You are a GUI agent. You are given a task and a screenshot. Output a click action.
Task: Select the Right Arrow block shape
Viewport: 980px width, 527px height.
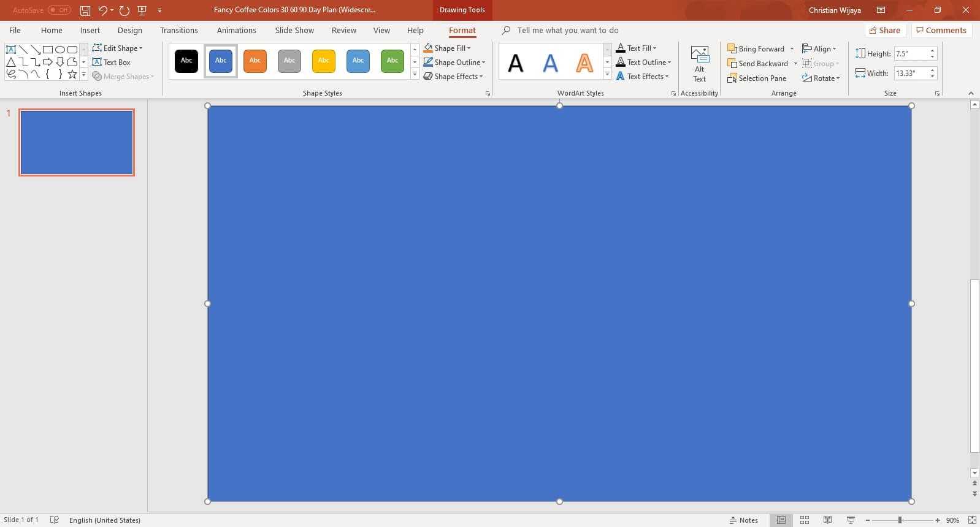point(48,62)
